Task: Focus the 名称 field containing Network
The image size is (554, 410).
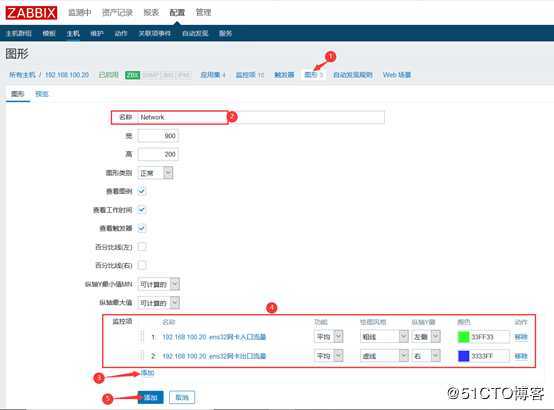Action: tap(261, 117)
